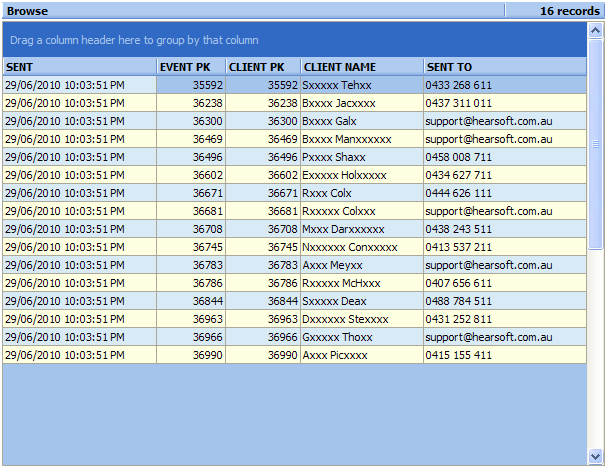Click phone number 0434 627 711

click(458, 175)
